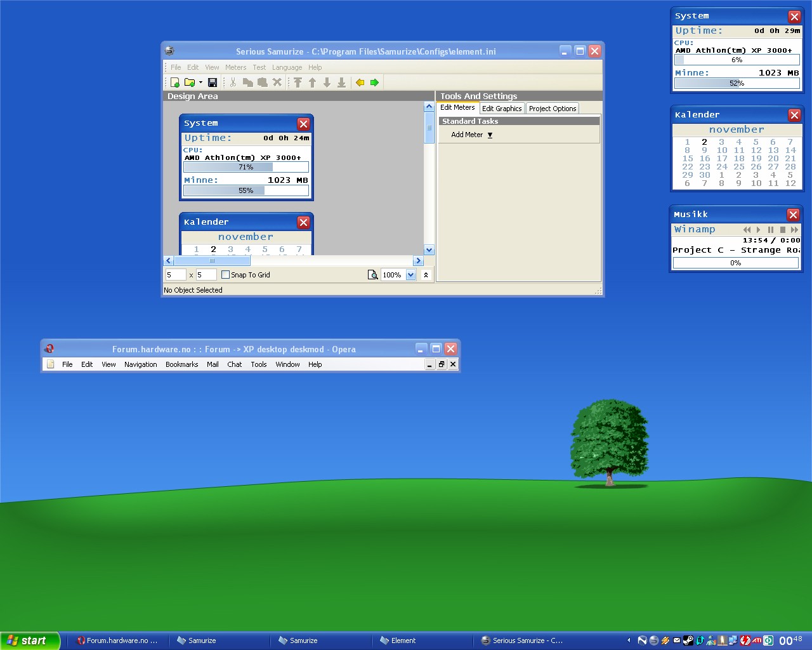
Task: Click the New config icon in Samurize toolbar
Action: [x=174, y=83]
